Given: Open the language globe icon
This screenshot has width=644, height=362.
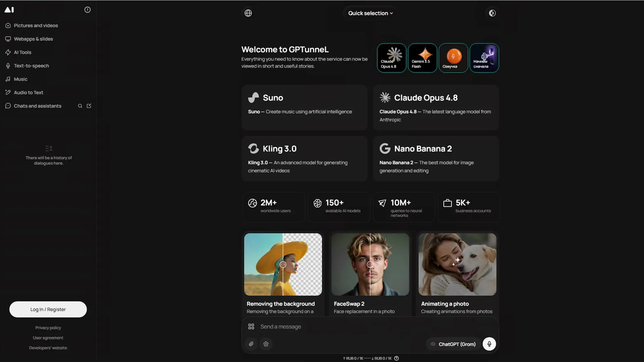Looking at the screenshot, I should [x=248, y=13].
